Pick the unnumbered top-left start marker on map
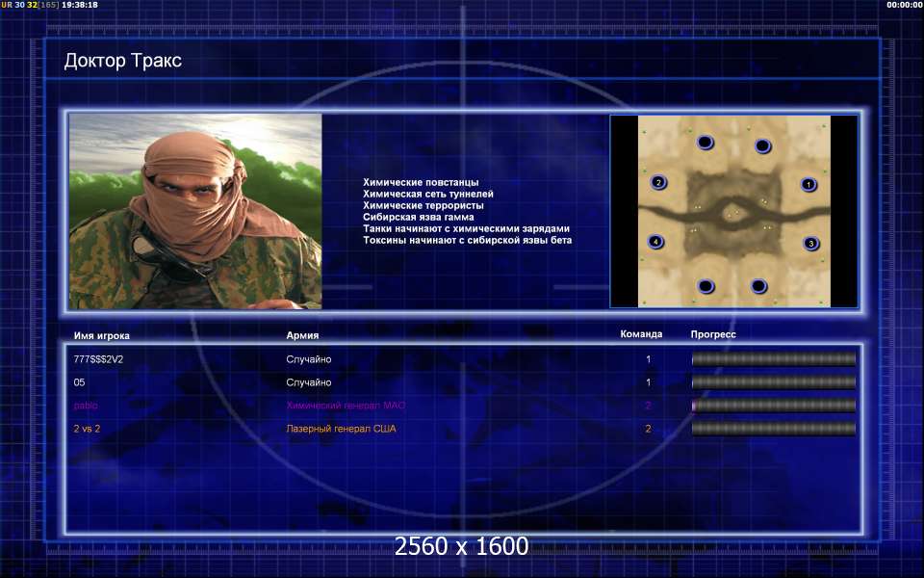 click(705, 143)
